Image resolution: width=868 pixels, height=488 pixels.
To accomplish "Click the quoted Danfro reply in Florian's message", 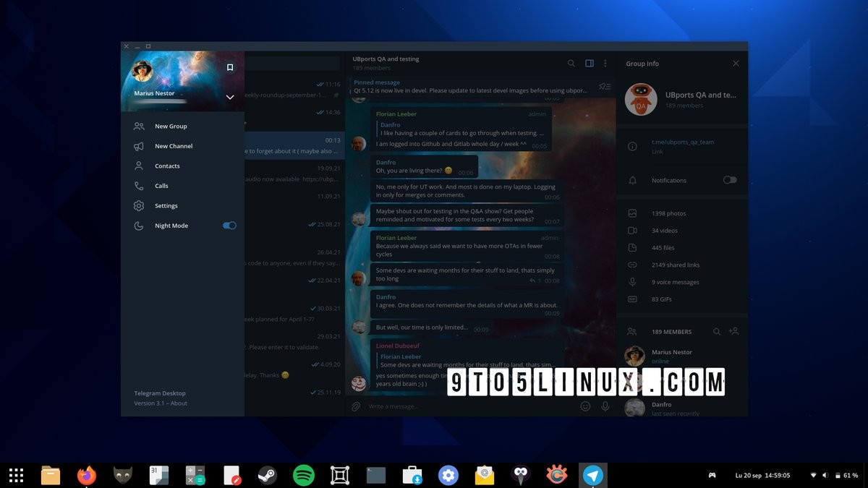I will click(x=463, y=129).
